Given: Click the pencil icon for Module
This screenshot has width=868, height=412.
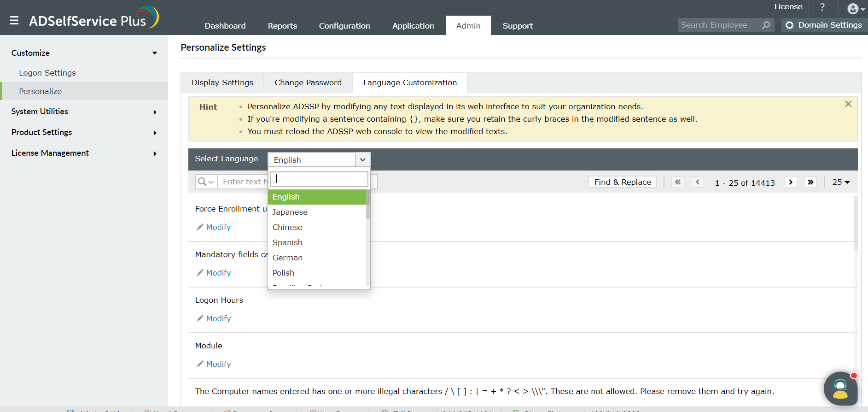Looking at the screenshot, I should pyautogui.click(x=200, y=364).
